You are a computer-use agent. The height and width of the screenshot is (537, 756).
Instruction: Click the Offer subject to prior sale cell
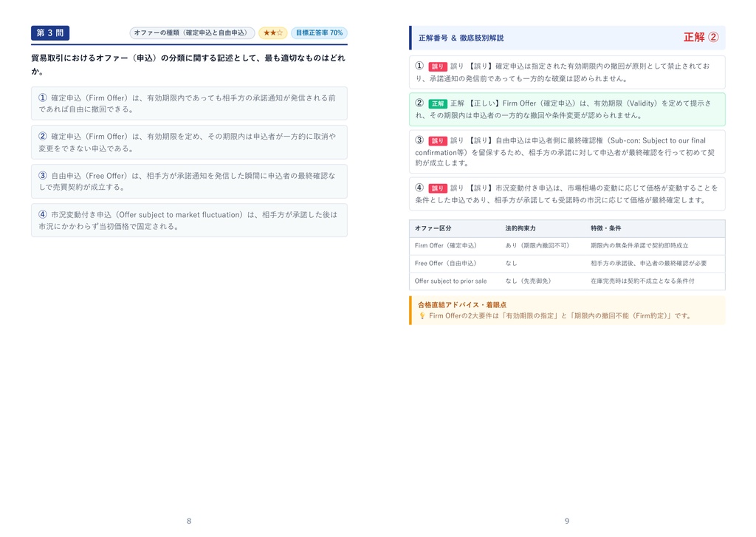coord(451,281)
